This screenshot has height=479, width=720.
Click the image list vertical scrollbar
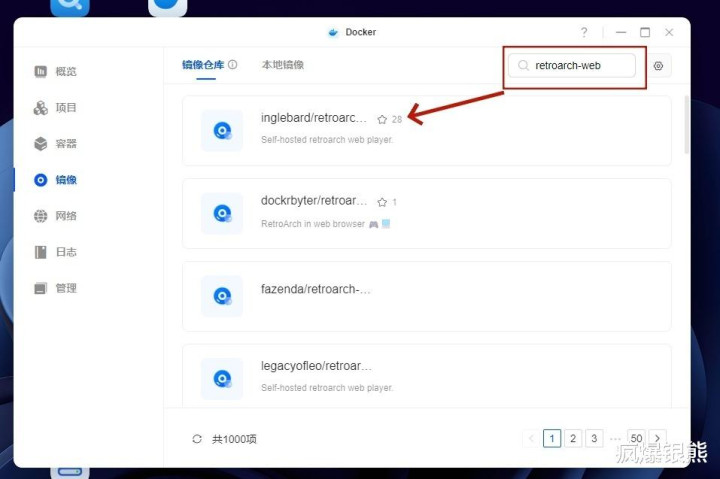(686, 124)
